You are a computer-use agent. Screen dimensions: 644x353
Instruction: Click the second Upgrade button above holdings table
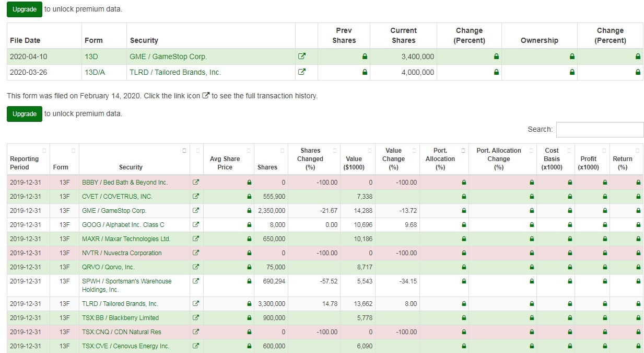click(x=25, y=114)
